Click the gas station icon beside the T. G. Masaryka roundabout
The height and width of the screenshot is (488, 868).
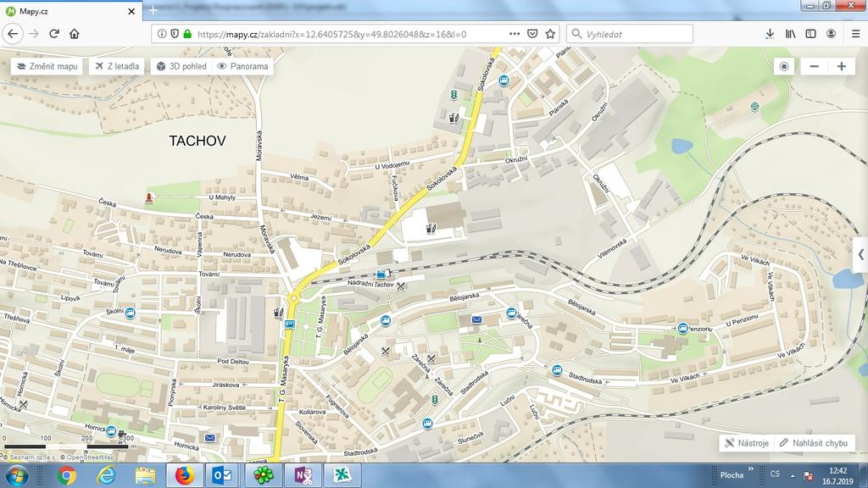point(279,313)
